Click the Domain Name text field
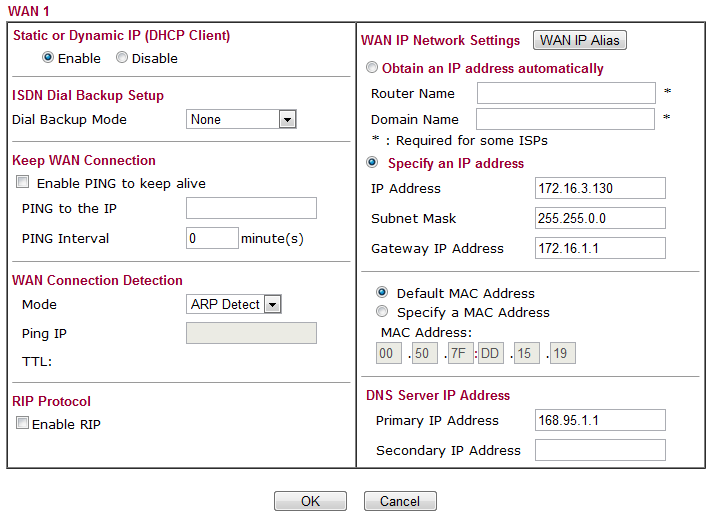Screen dimensions: 715x520 tap(565, 119)
